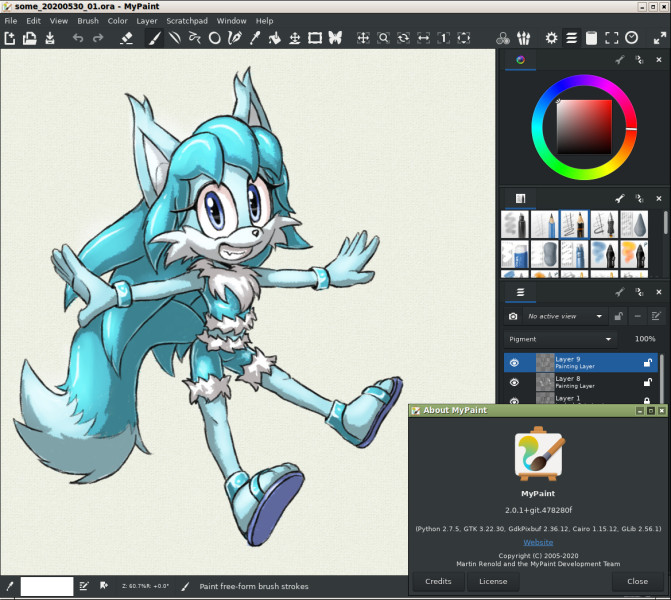This screenshot has height=600, width=671.
Task: Toggle the eraser mode in the toolbar
Action: tap(126, 38)
